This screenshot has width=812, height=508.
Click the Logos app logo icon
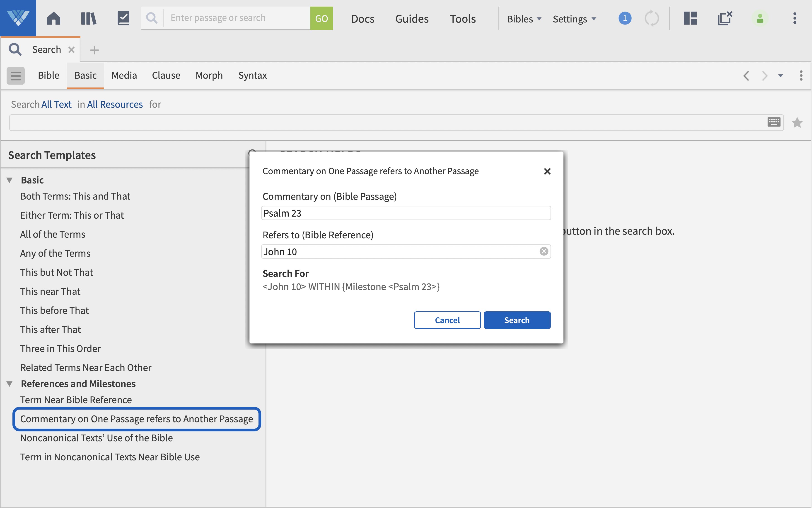click(18, 18)
